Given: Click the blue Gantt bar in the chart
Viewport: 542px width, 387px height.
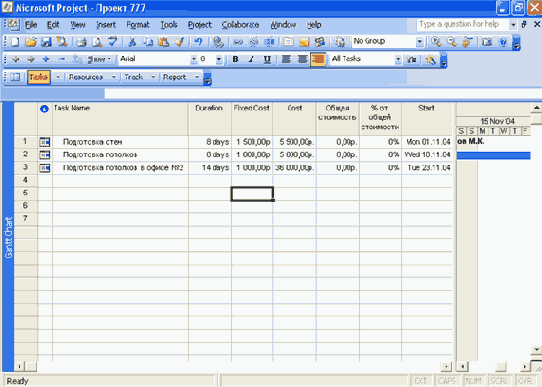Looking at the screenshot, I should coord(493,155).
